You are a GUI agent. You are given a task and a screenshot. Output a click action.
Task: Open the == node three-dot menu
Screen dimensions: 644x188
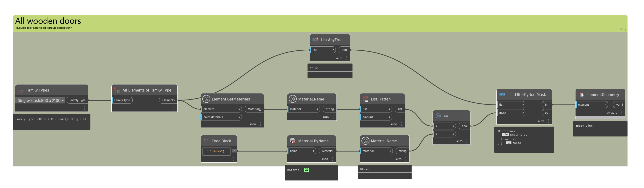tap(467, 141)
